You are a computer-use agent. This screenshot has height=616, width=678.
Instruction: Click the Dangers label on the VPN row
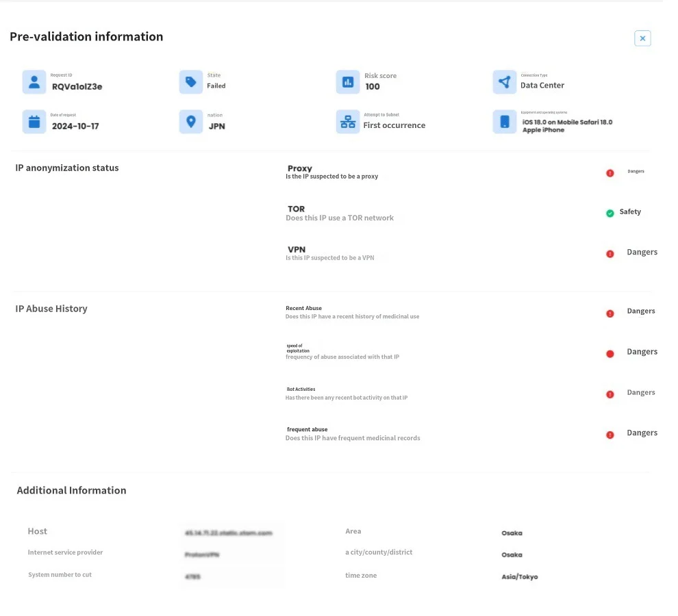(642, 252)
